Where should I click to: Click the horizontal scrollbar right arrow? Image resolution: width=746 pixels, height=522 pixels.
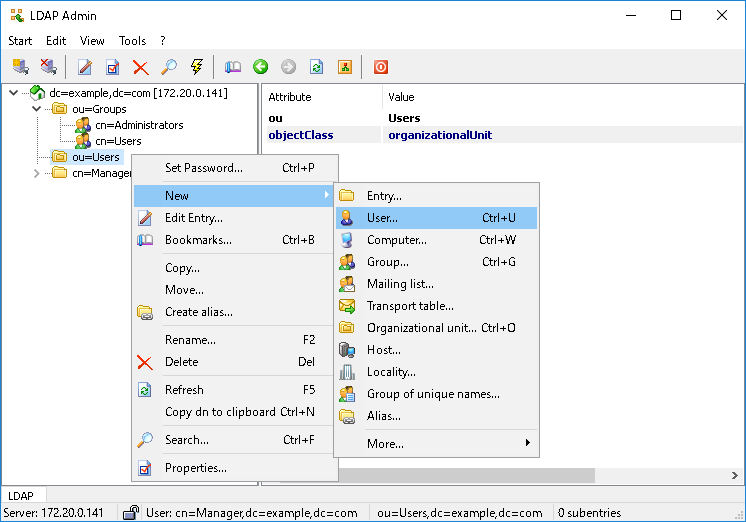735,475
